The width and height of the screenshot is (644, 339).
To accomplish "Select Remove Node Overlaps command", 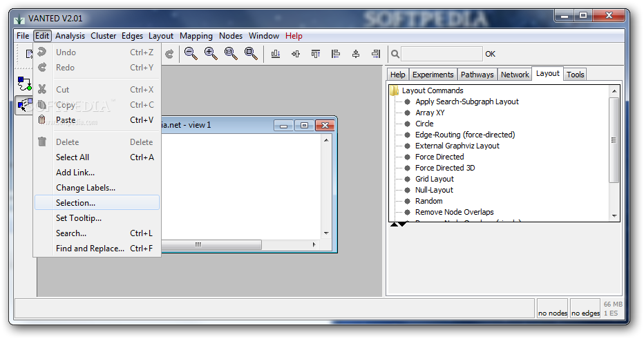I will point(454,212).
